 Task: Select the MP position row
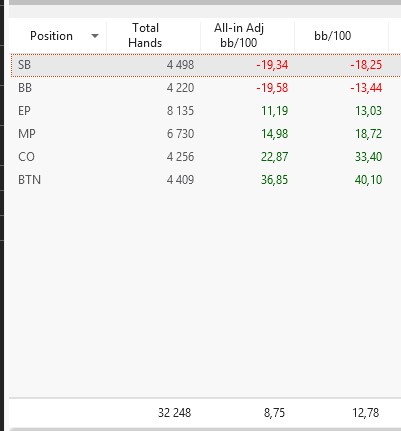click(x=206, y=134)
